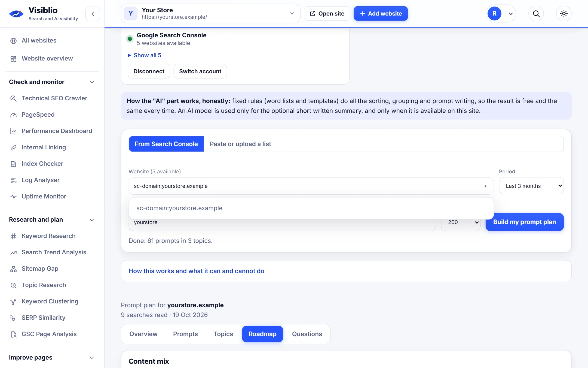Click the Switch account button
Image resolution: width=588 pixels, height=368 pixels.
(200, 71)
